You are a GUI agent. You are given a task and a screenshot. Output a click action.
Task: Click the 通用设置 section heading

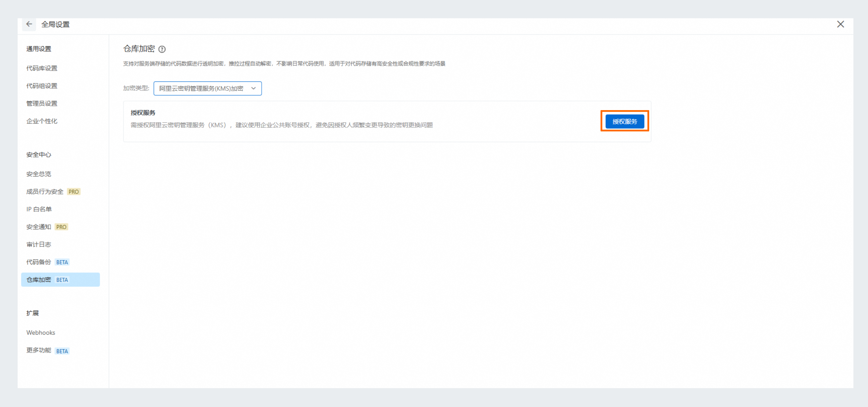[39, 49]
